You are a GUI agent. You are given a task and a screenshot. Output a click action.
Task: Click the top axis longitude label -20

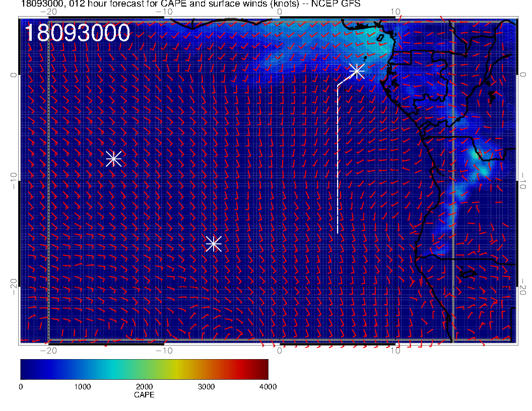(x=48, y=12)
